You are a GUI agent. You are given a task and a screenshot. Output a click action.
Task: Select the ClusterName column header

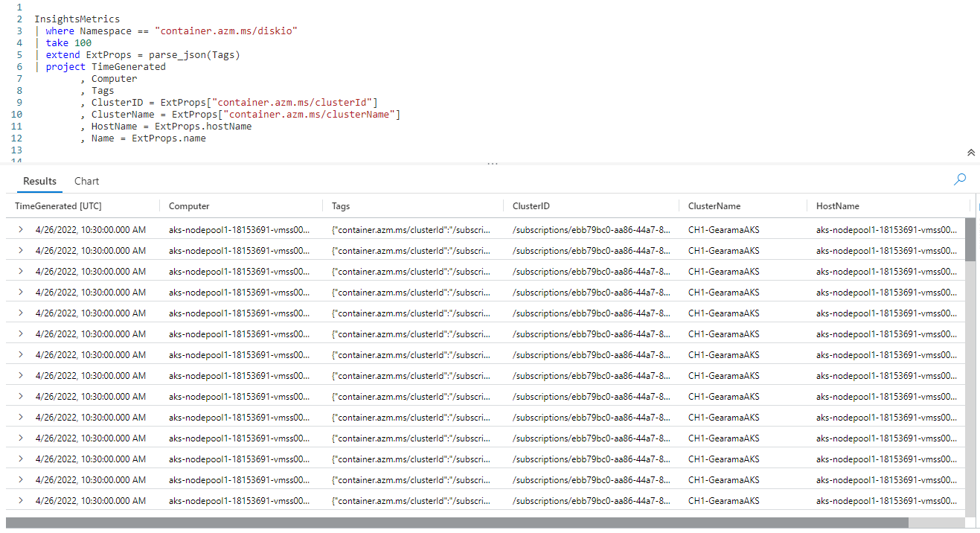pos(714,206)
